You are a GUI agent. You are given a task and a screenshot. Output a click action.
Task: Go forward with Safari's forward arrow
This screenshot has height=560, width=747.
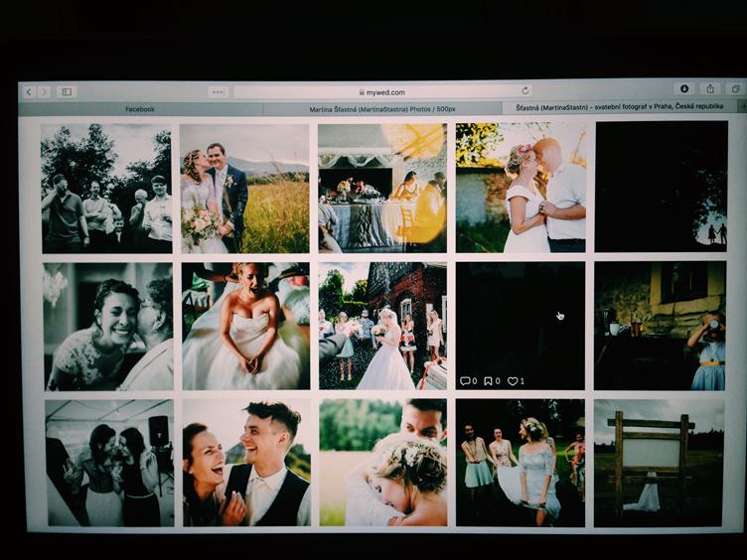click(x=45, y=92)
